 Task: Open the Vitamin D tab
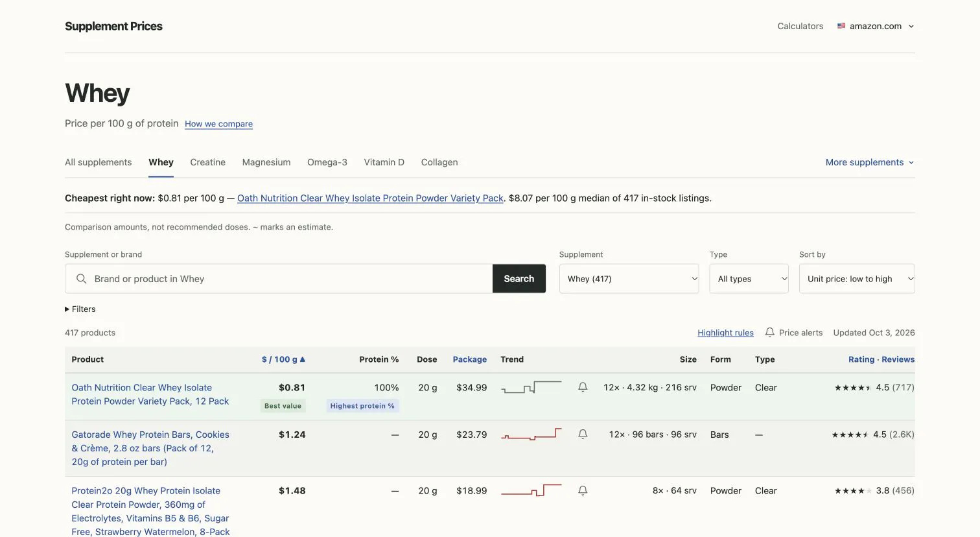tap(384, 162)
